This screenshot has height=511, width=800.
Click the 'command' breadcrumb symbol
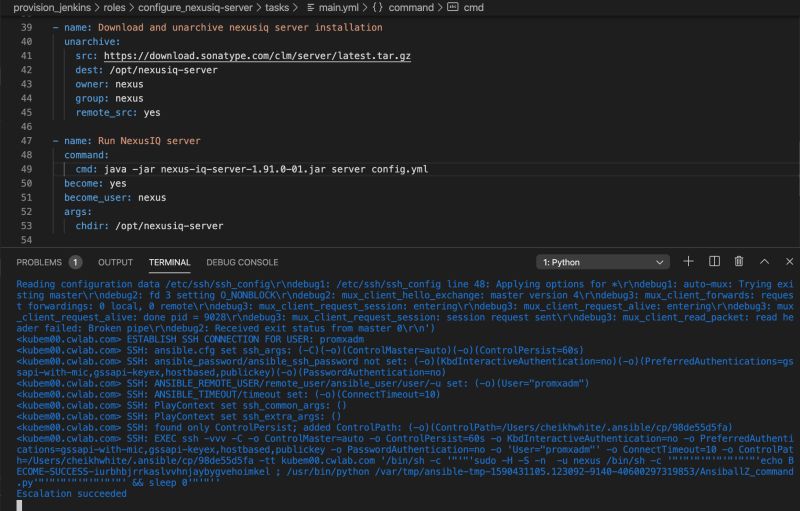click(x=411, y=8)
